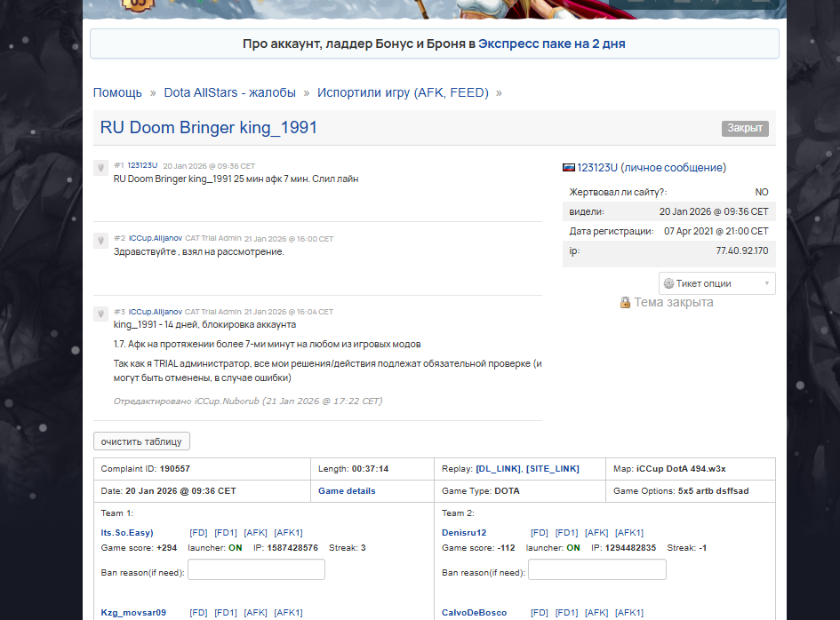Open ICCup.Alljanov profile in post #2
This screenshot has height=620, width=840.
pyautogui.click(x=156, y=238)
